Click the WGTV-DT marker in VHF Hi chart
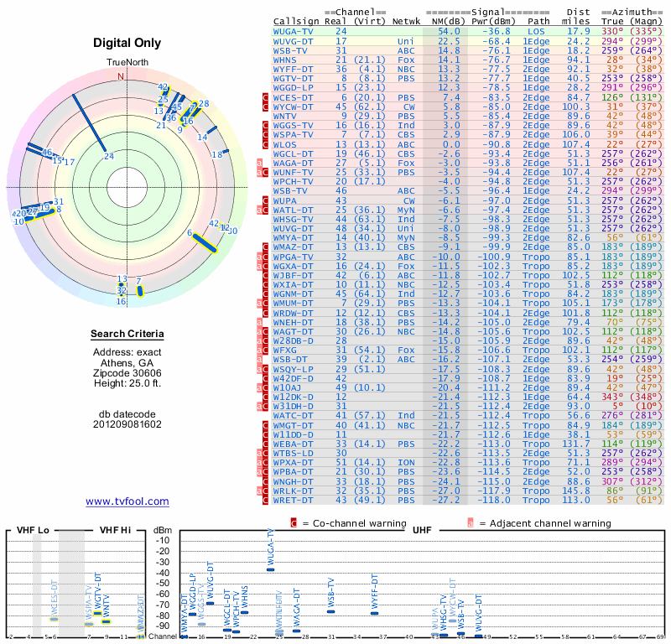Screen dimensions: 671x644 click(x=97, y=613)
